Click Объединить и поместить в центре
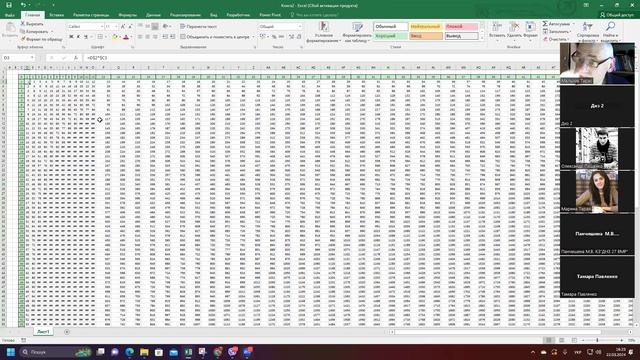The image size is (640, 360). pyautogui.click(x=215, y=37)
